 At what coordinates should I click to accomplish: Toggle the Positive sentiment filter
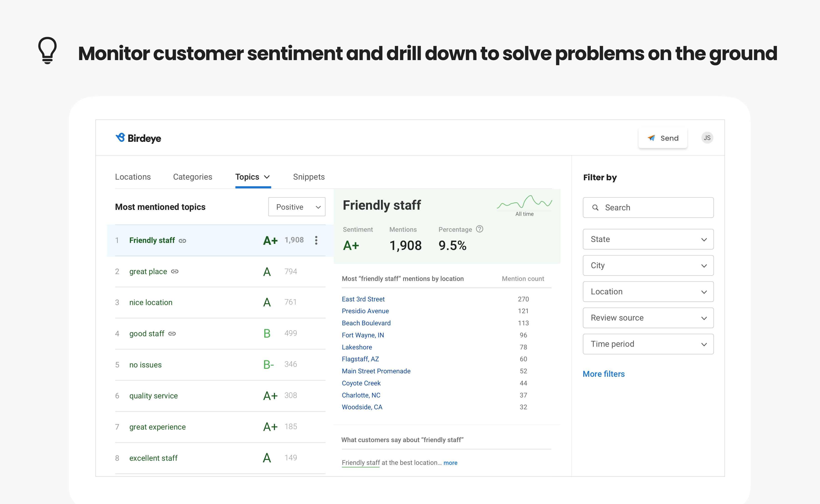pos(297,207)
